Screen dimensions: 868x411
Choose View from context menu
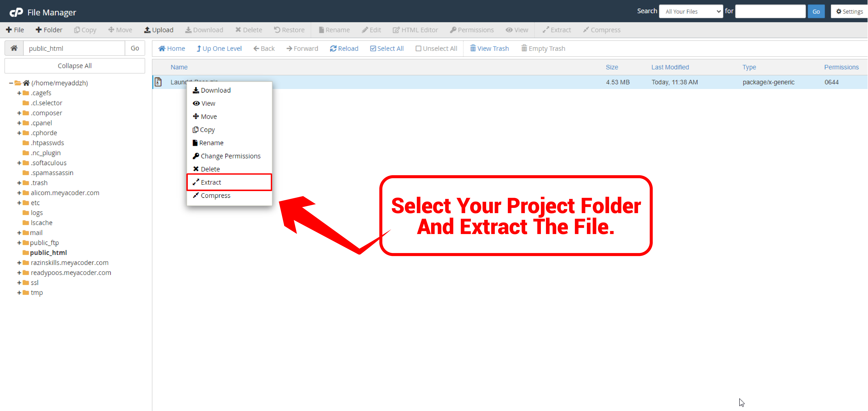(229, 104)
